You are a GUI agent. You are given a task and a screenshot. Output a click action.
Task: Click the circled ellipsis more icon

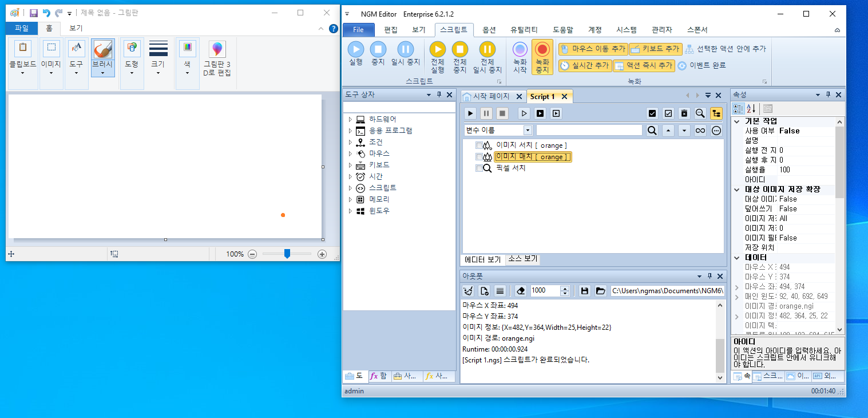click(716, 131)
